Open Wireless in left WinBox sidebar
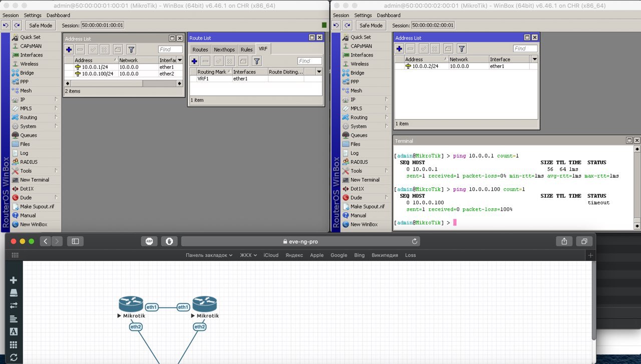The width and height of the screenshot is (641, 364). (29, 64)
